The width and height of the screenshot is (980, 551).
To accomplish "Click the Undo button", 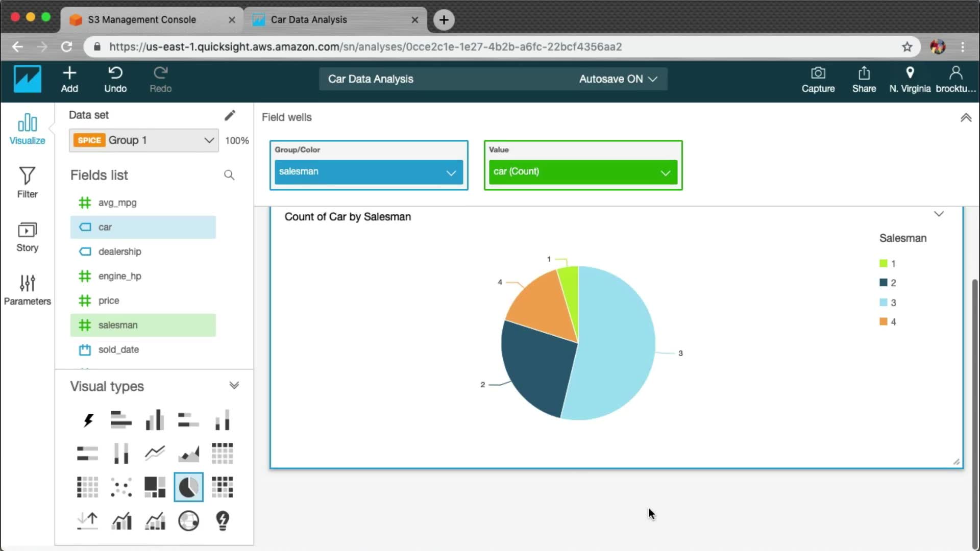I will click(115, 79).
